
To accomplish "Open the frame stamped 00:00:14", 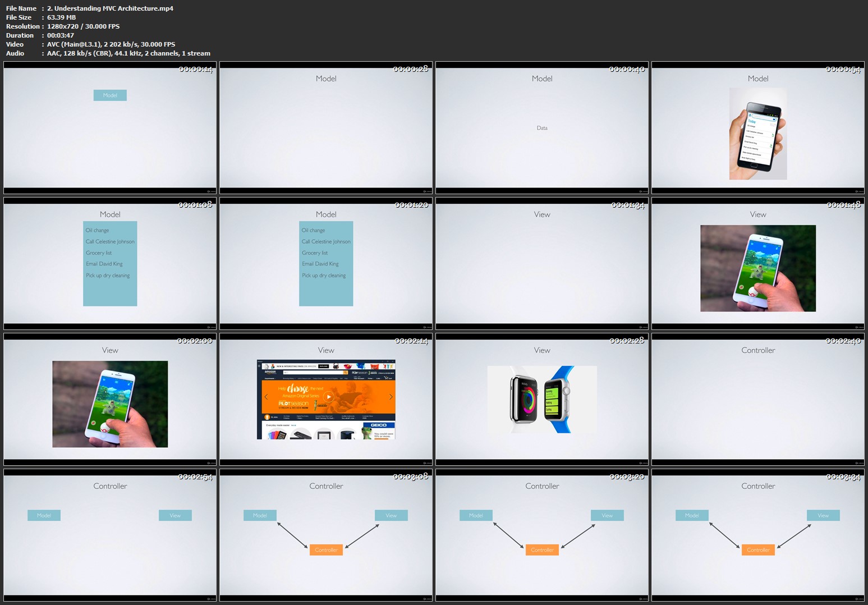I will pyautogui.click(x=110, y=127).
